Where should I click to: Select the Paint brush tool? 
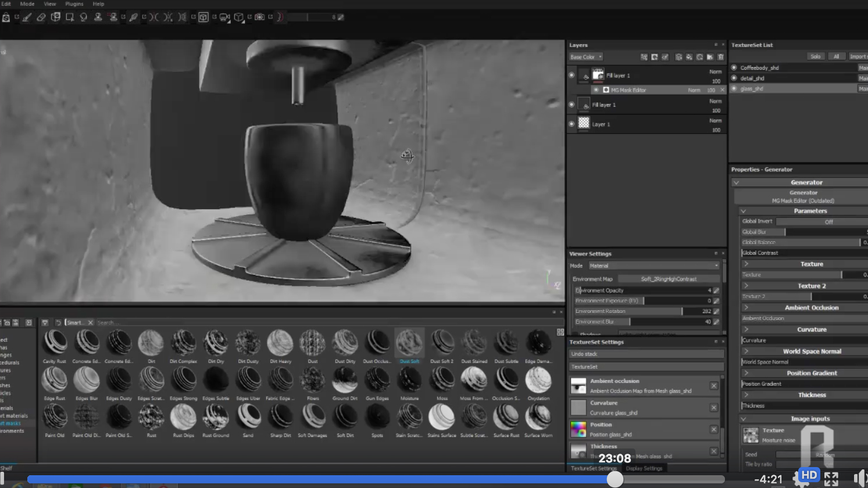click(27, 17)
